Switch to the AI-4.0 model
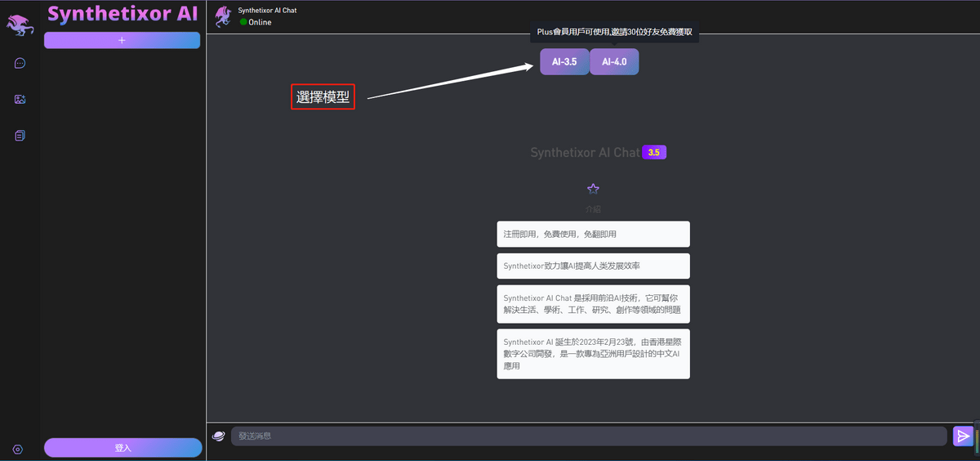This screenshot has width=980, height=461. tap(614, 61)
